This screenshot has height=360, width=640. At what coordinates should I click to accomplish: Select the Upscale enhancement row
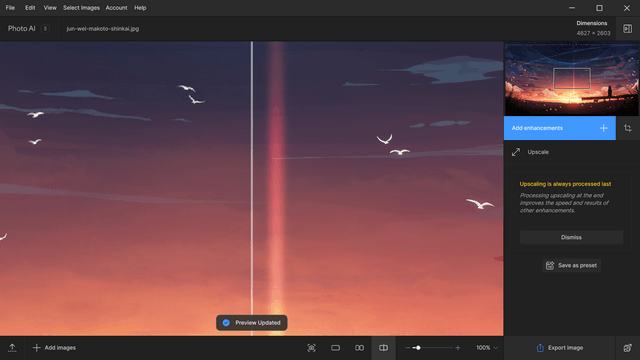pos(571,152)
